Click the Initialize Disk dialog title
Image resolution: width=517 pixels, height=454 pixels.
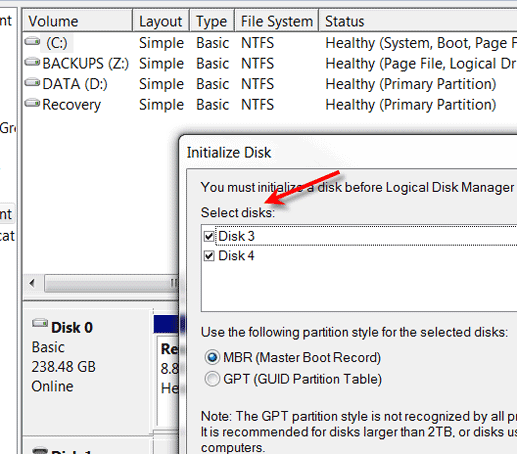[229, 153]
